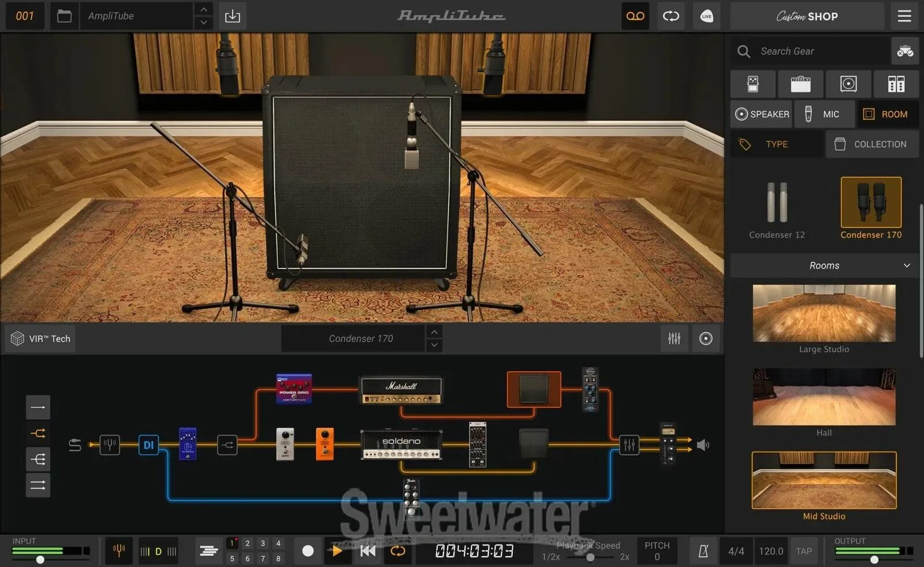924x567 pixels.
Task: Select the orange phaser pedal
Action: (x=325, y=444)
